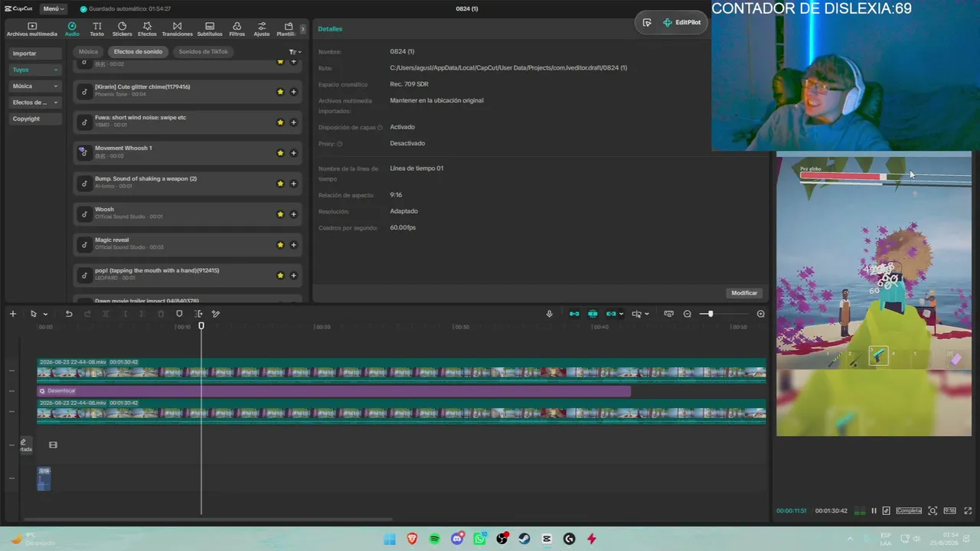Click the EditPilot button

[x=682, y=22]
